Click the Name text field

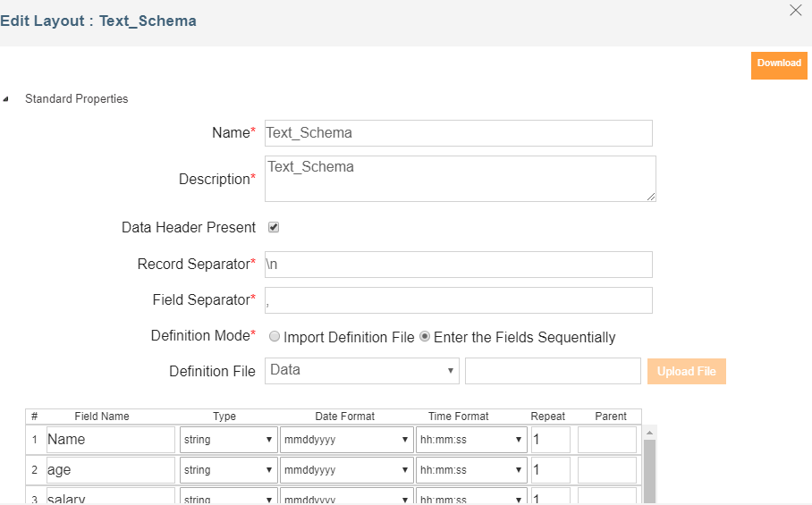point(459,133)
